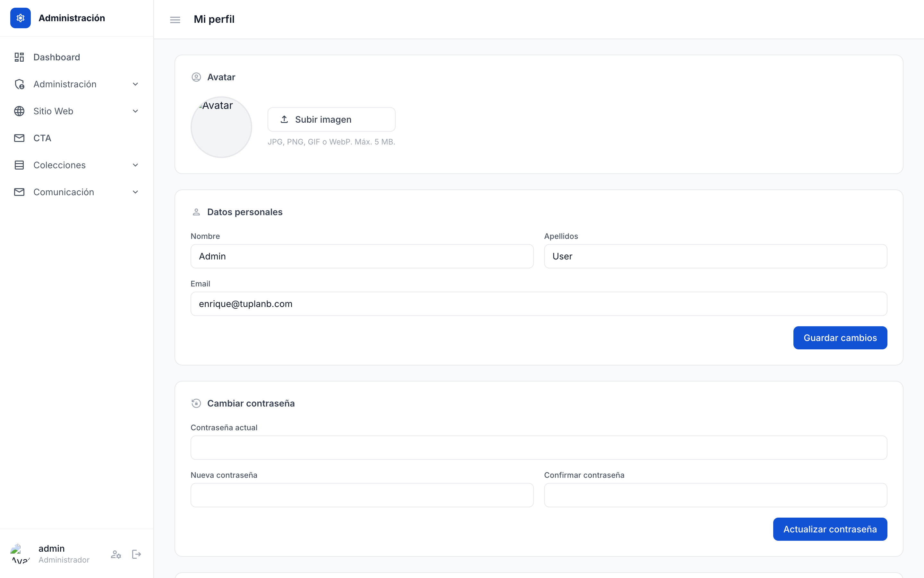Focus the Apellidos input field
This screenshot has height=578, width=924.
pos(715,256)
